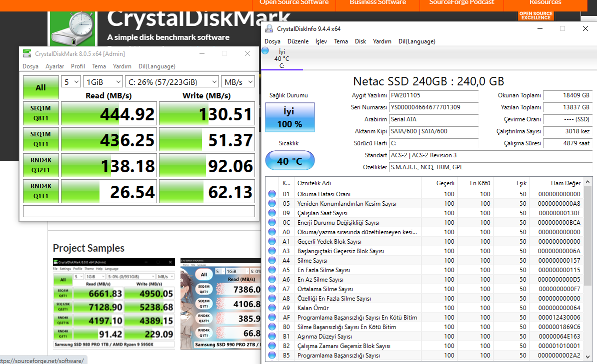
Task: Click status orb for Okuma Hatası Oranı
Action: coord(272,194)
